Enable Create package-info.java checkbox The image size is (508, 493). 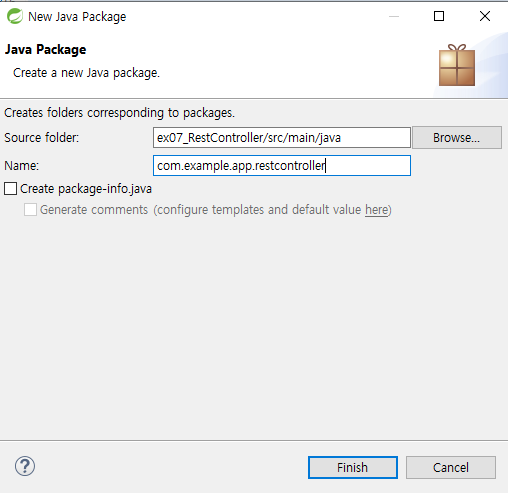[x=10, y=189]
